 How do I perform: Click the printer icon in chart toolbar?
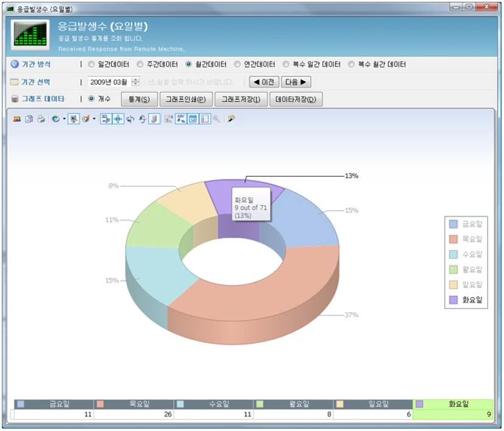coord(41,119)
